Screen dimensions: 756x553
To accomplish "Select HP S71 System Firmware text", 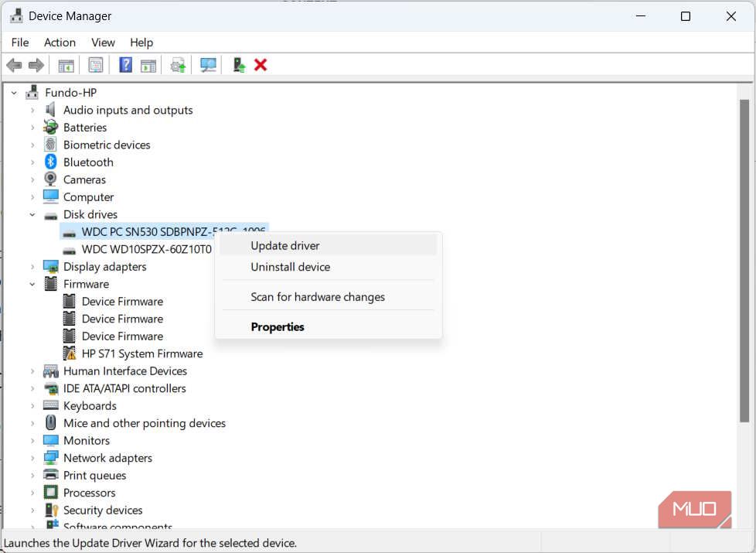I will coord(142,353).
